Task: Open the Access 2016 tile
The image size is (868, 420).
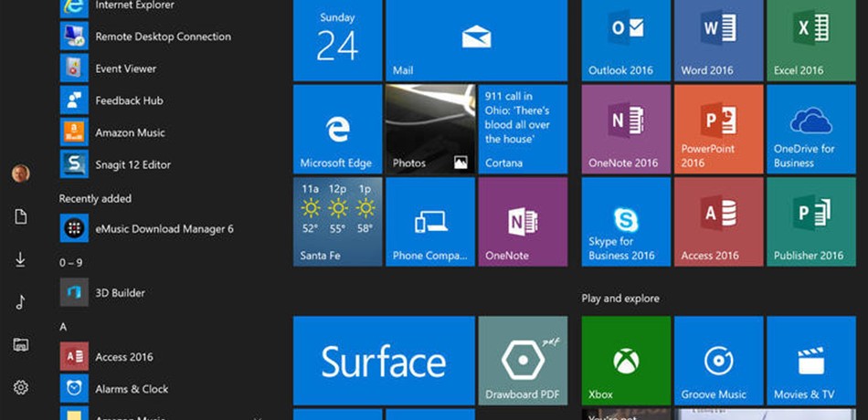Action: click(x=718, y=221)
